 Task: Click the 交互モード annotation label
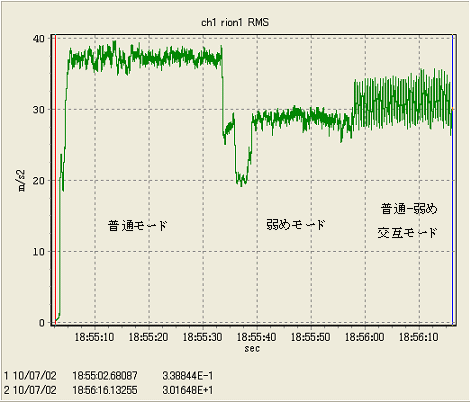(407, 233)
